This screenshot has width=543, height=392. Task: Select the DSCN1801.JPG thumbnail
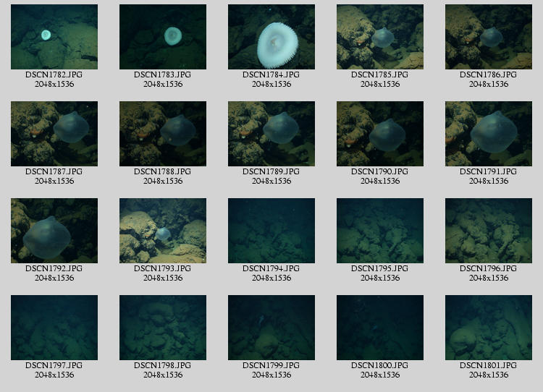489,328
